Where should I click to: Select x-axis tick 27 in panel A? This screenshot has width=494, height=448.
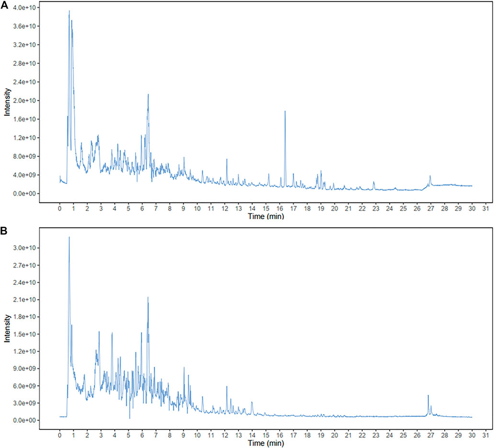(x=431, y=209)
